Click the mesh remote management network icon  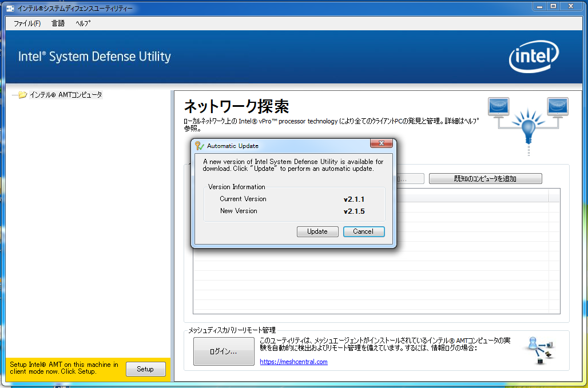539,351
